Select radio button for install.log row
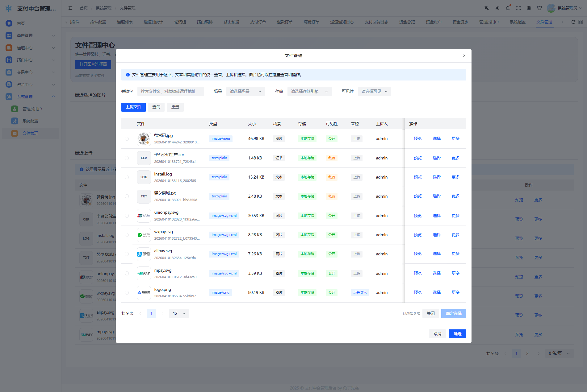This screenshot has height=392, width=587. coord(127,177)
